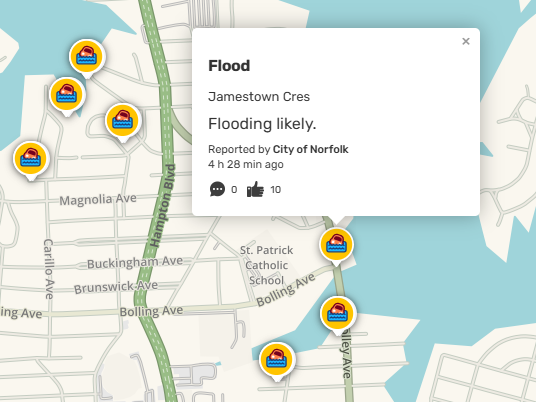Click 'St. Patrick Catholic School' label
Screen dimensions: 536x402
[x=267, y=265]
